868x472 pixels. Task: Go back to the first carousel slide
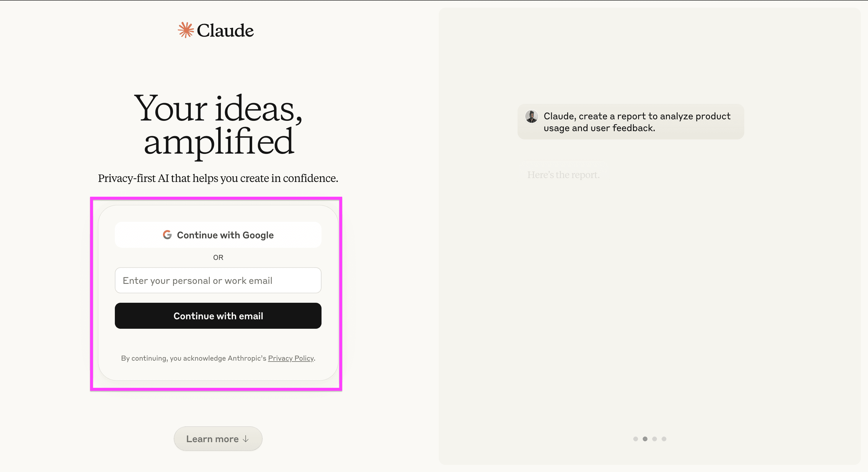pyautogui.click(x=636, y=439)
